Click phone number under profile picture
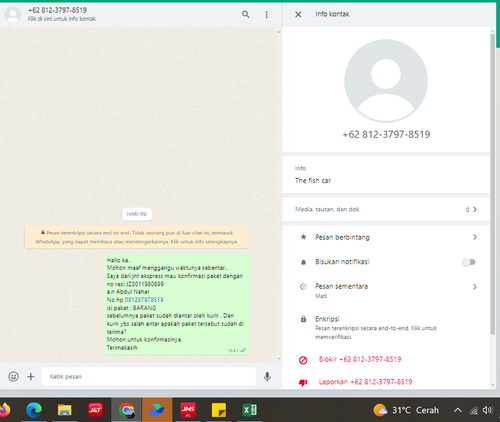The height and width of the screenshot is (422, 500). (x=386, y=134)
